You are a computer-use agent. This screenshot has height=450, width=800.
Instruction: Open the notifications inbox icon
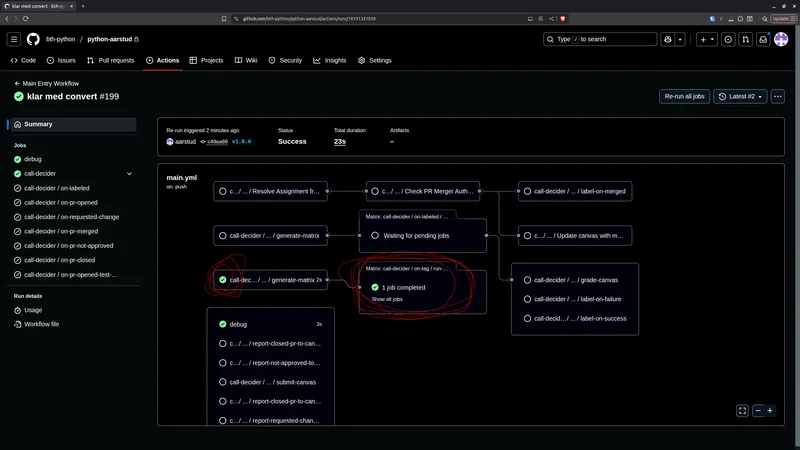pyautogui.click(x=762, y=39)
